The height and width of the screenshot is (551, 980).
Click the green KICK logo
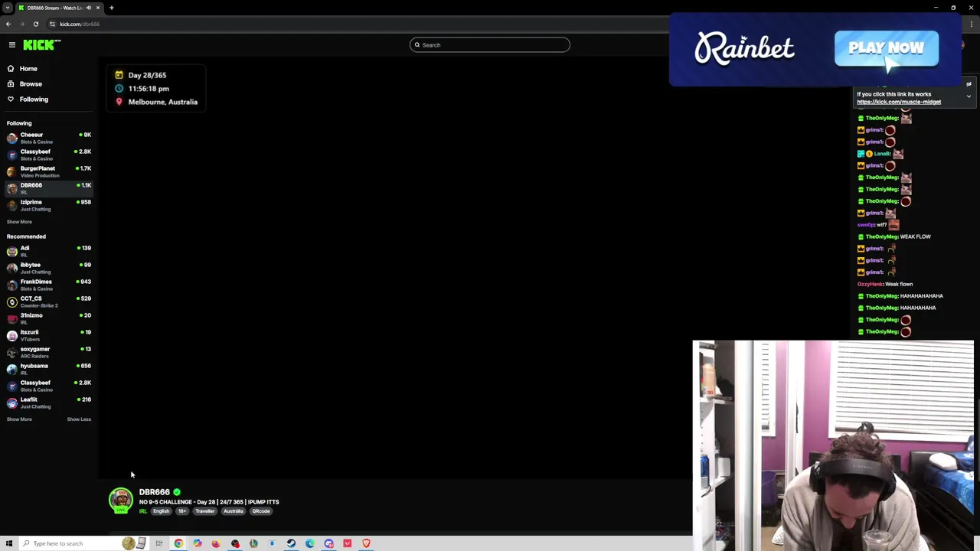coord(41,45)
